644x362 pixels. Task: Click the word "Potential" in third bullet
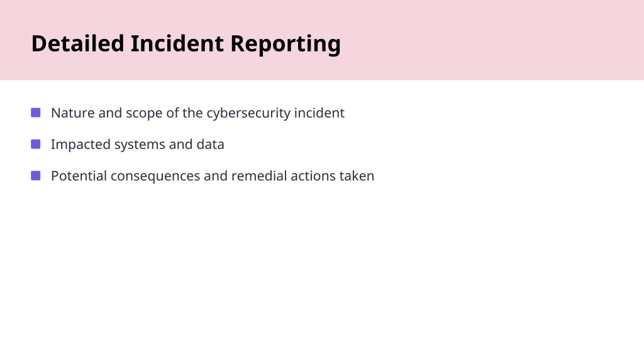[x=79, y=176]
